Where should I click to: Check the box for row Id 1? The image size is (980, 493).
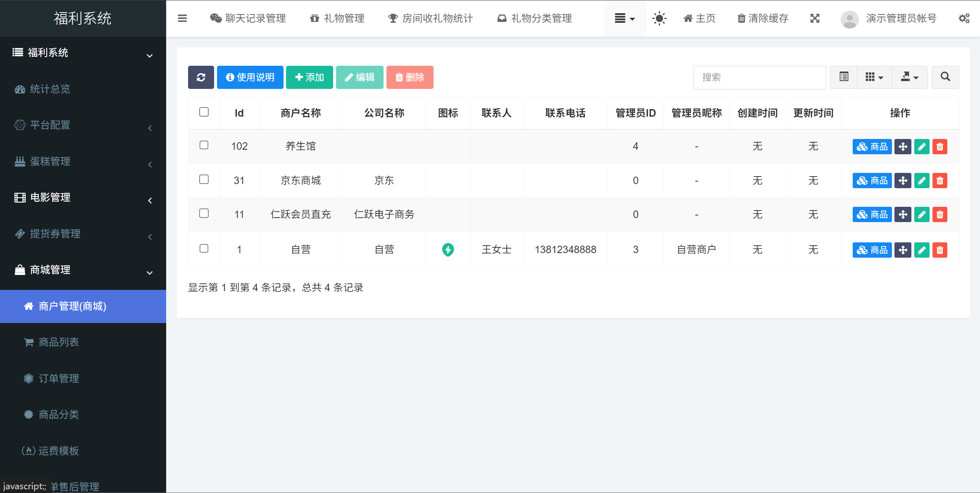point(204,249)
